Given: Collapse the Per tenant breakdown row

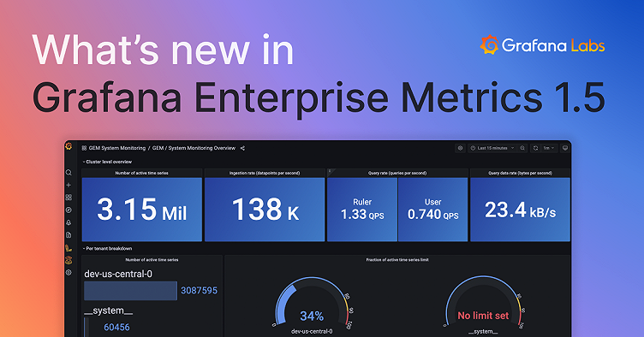Looking at the screenshot, I should click(x=107, y=248).
